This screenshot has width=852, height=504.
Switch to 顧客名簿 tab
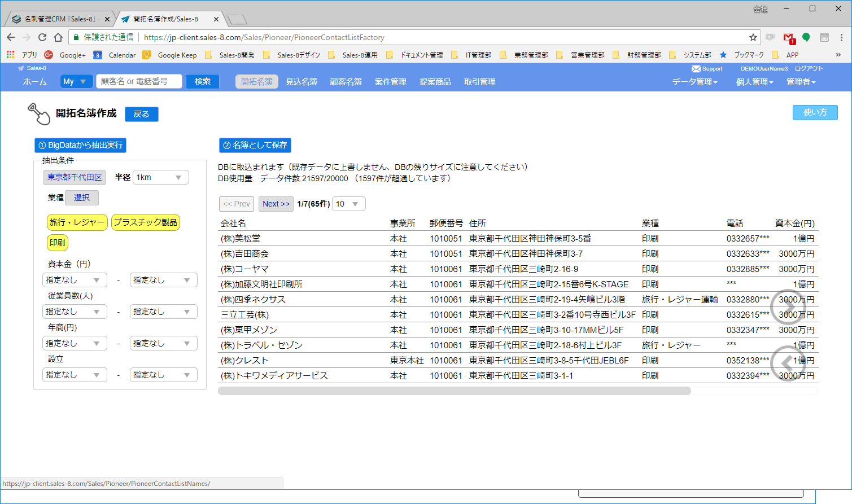[346, 82]
